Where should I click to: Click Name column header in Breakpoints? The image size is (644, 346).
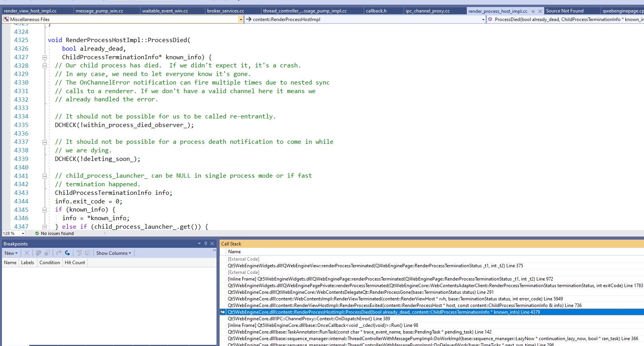point(10,263)
